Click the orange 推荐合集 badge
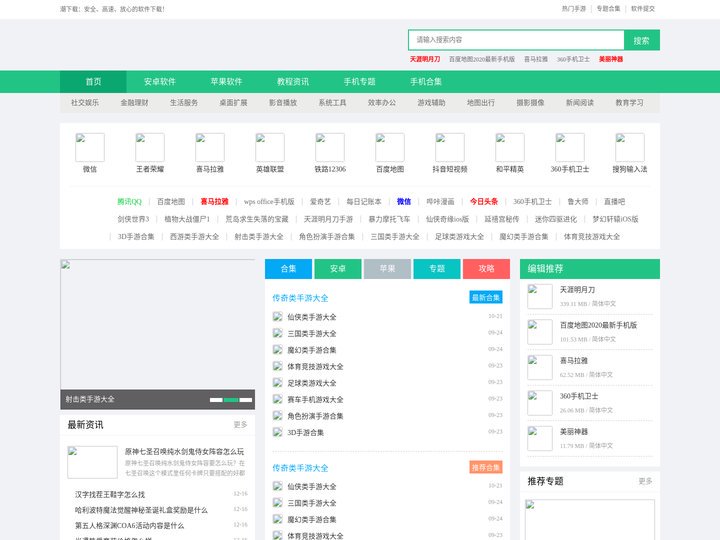Image resolution: width=720 pixels, height=540 pixels. point(486,467)
